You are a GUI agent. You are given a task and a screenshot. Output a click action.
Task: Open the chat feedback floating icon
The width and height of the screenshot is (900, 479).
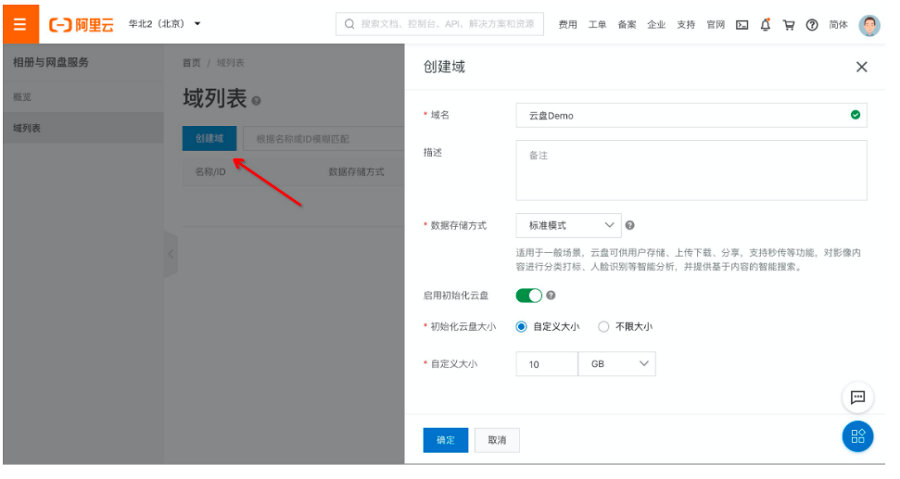pos(857,397)
